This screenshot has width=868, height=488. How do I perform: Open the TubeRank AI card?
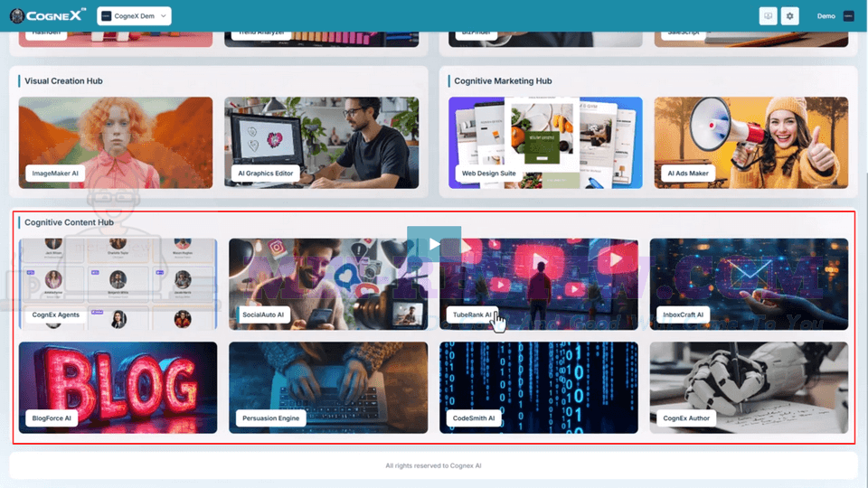[539, 284]
